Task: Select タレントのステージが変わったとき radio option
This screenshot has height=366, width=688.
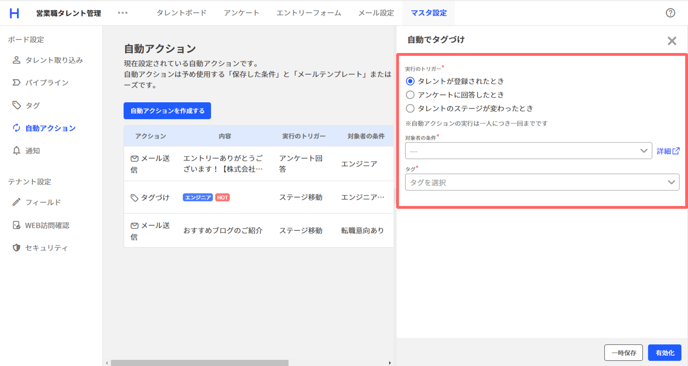Action: tap(410, 108)
